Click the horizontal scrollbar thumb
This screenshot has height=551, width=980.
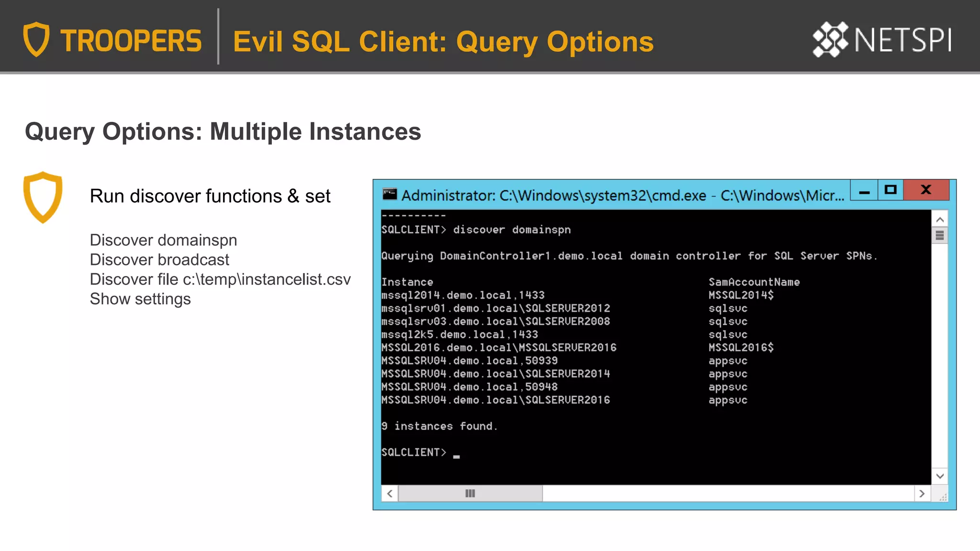[470, 494]
